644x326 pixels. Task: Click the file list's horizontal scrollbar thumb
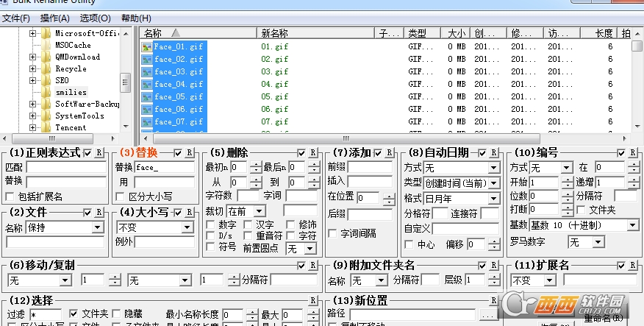(x=346, y=138)
